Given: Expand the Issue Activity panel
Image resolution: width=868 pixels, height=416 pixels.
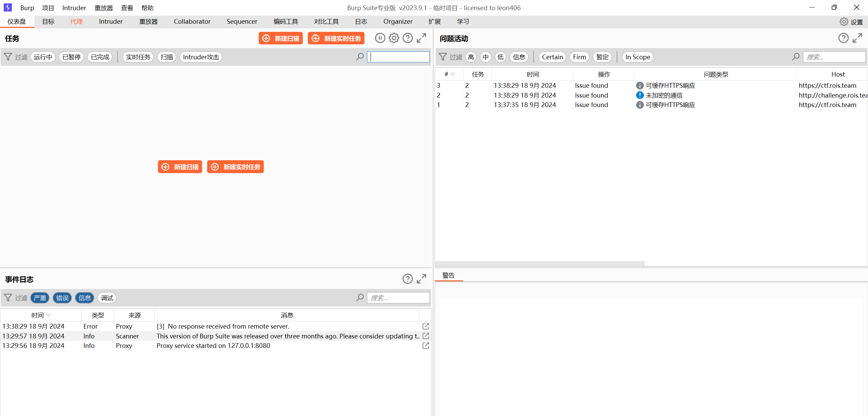Looking at the screenshot, I should click(857, 38).
